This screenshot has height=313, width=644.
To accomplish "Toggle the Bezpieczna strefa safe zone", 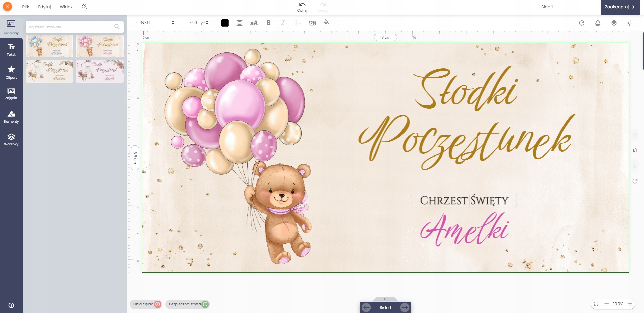I will point(205,304).
